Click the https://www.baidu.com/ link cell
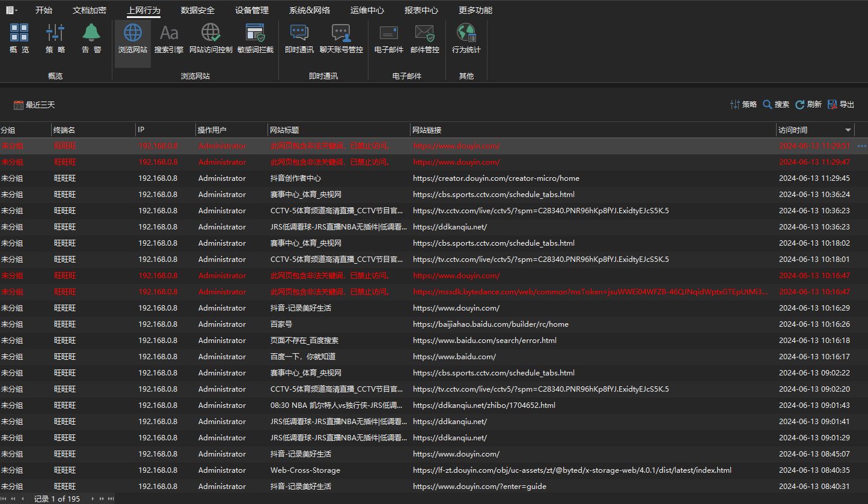The width and height of the screenshot is (868, 504). coord(454,357)
